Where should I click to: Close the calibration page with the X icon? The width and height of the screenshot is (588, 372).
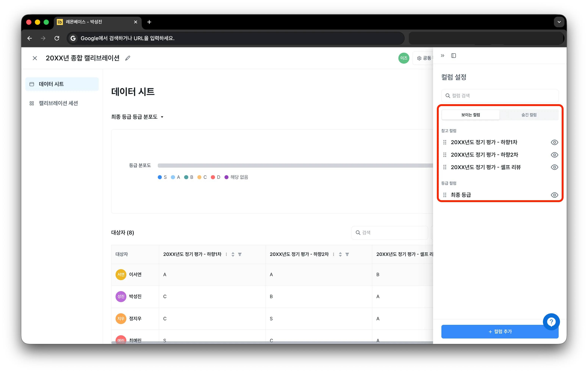[x=35, y=58]
